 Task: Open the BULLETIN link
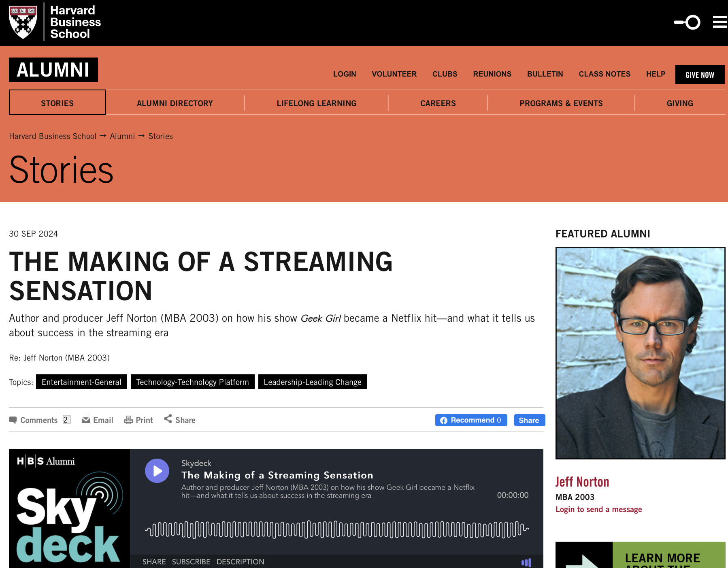pyautogui.click(x=545, y=74)
